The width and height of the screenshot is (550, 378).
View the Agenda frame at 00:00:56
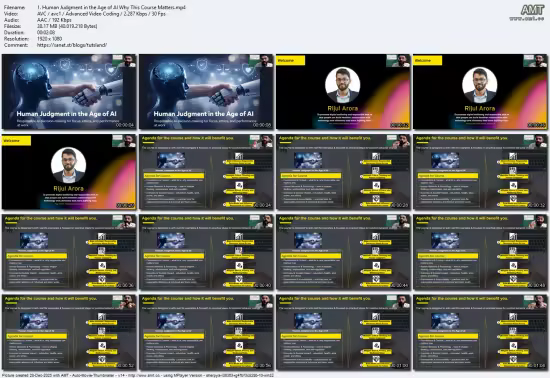206,332
